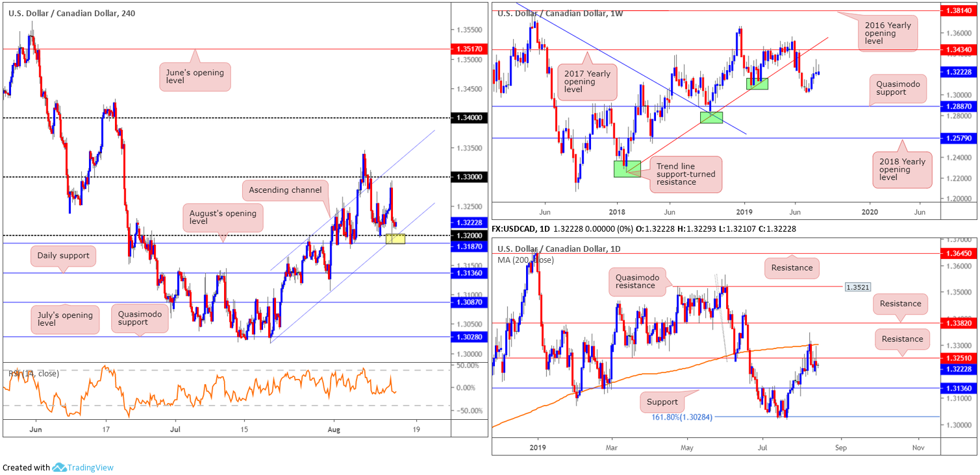Click current price 1.32228 on 240 axis
Viewport: 980px width, 475px height.
(471, 222)
